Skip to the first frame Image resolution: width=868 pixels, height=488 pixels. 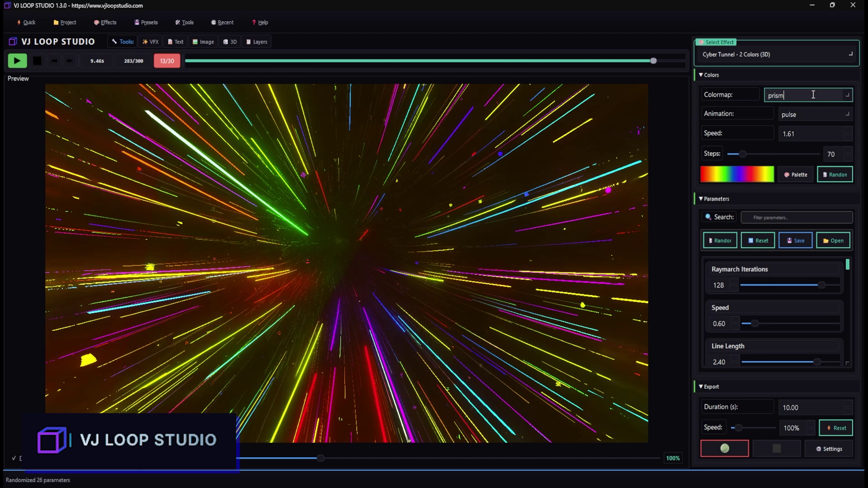pyautogui.click(x=54, y=61)
